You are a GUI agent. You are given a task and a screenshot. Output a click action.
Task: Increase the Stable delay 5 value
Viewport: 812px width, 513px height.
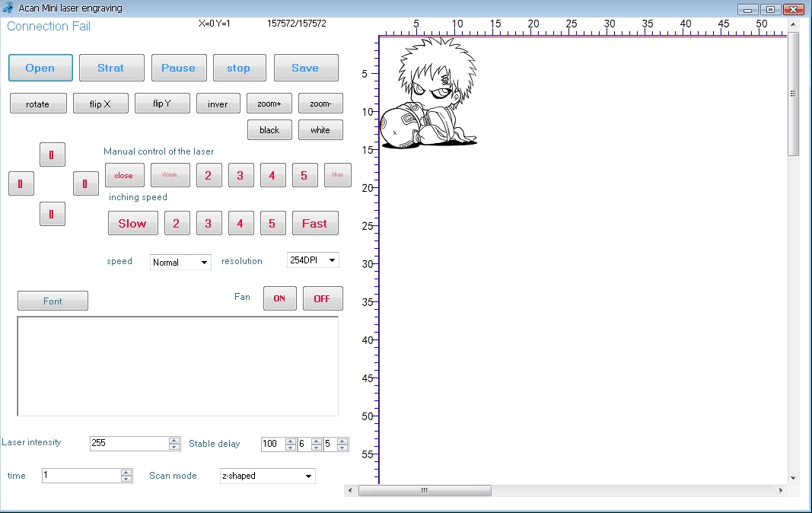[342, 441]
